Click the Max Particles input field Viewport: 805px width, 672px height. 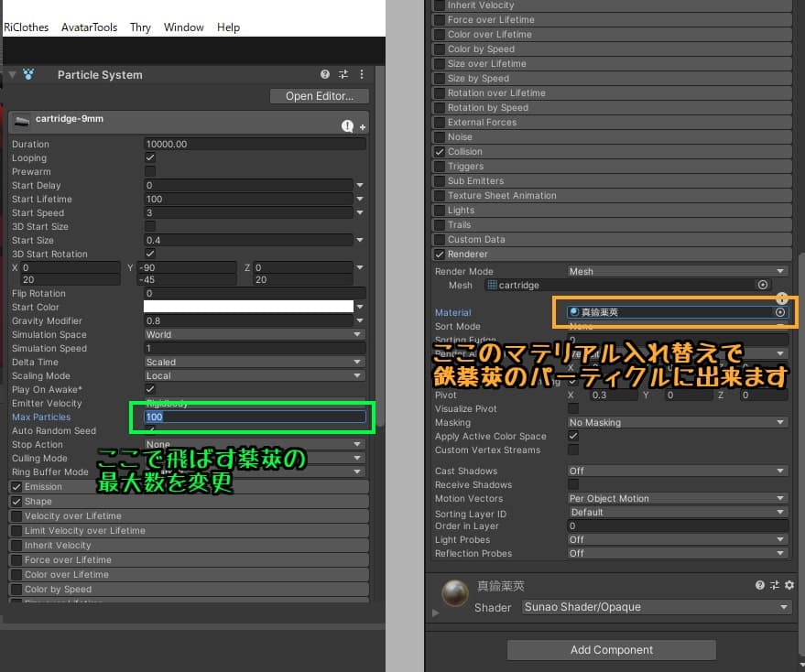(254, 417)
